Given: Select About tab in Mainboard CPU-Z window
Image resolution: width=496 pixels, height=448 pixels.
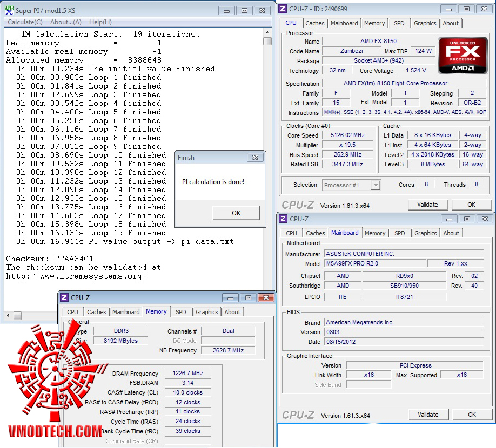Looking at the screenshot, I should pyautogui.click(x=451, y=233).
